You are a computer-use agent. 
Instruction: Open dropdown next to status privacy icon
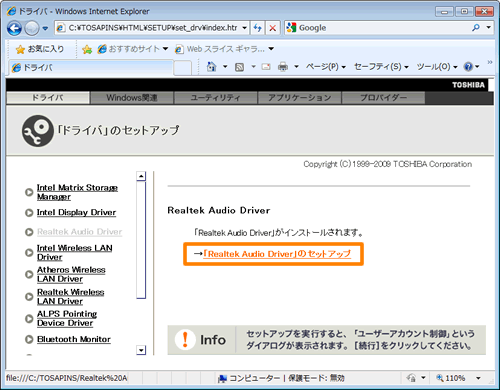click(423, 378)
